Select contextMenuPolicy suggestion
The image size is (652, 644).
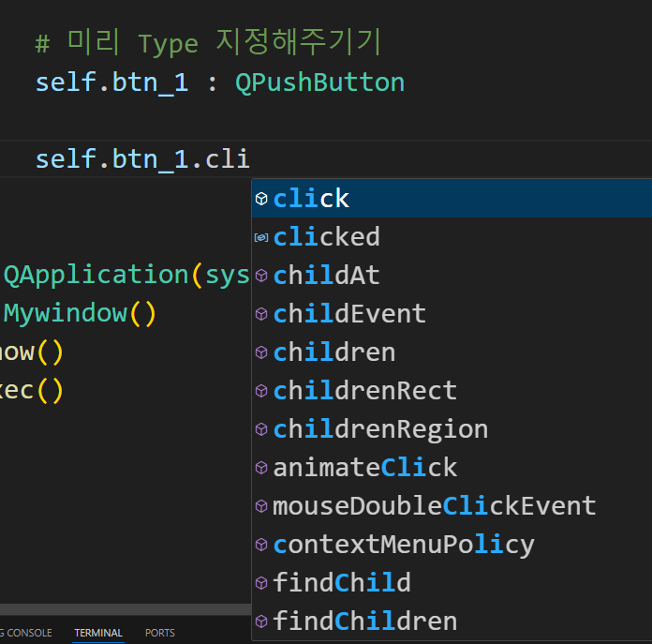[x=452, y=545]
